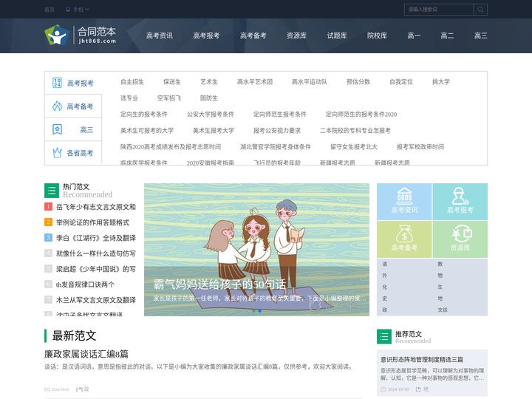Open the 国防生 link
Screen dimensions: 532x399
(209, 98)
